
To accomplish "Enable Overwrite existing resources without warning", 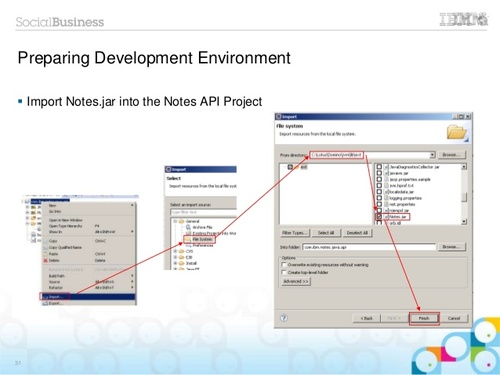I will pyautogui.click(x=284, y=264).
